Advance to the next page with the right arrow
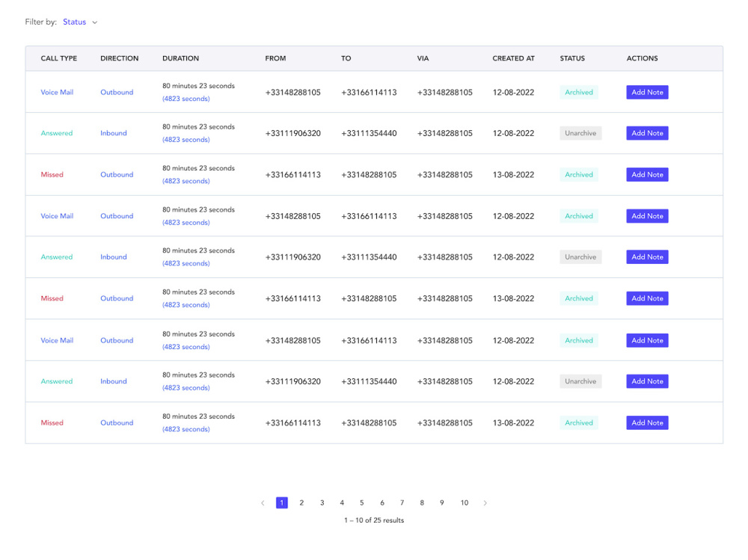 pyautogui.click(x=485, y=502)
